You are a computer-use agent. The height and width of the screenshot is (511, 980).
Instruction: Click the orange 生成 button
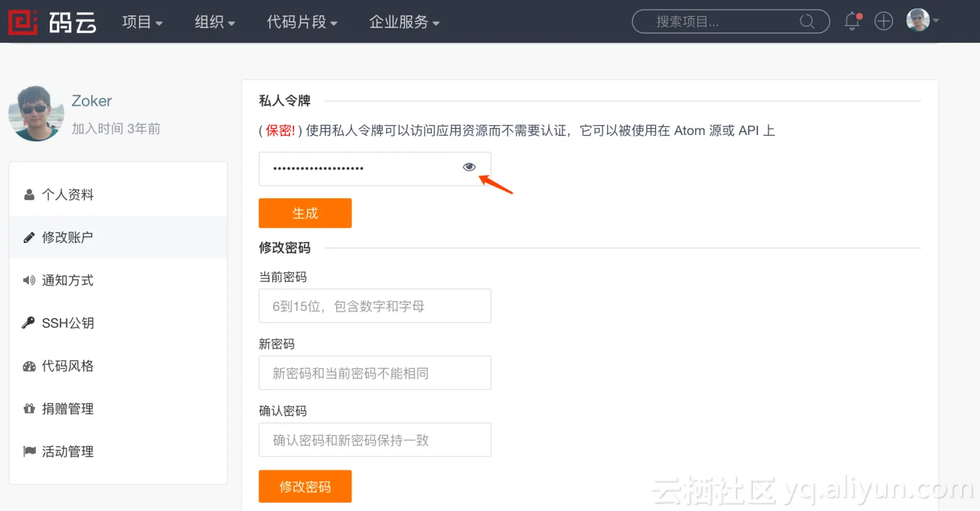304,213
